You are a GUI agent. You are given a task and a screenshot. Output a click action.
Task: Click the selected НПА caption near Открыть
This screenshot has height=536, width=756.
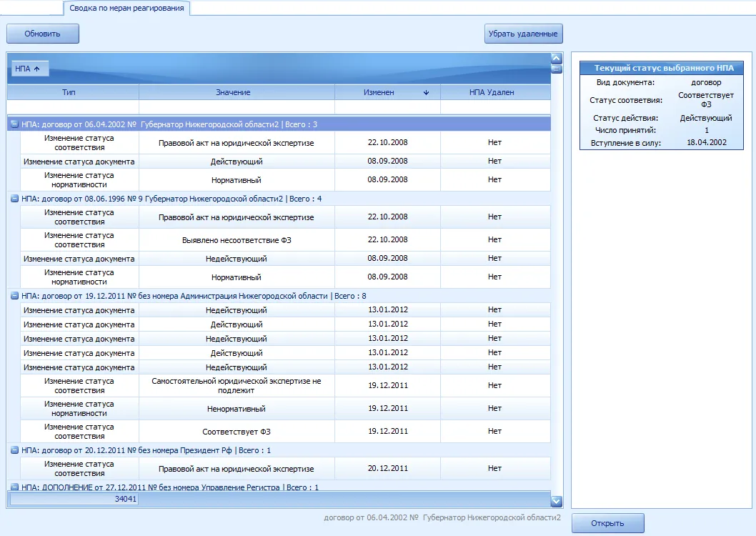442,517
